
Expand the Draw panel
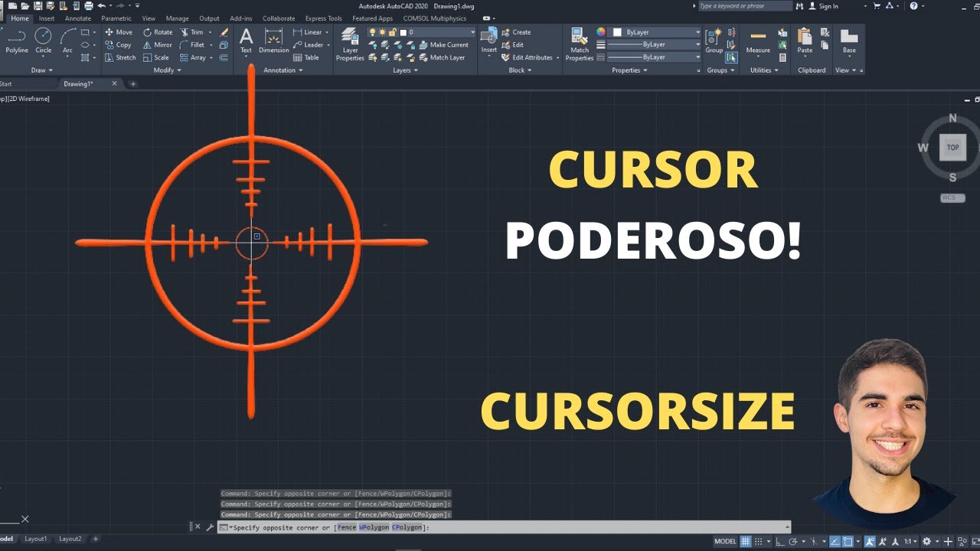tap(41, 70)
